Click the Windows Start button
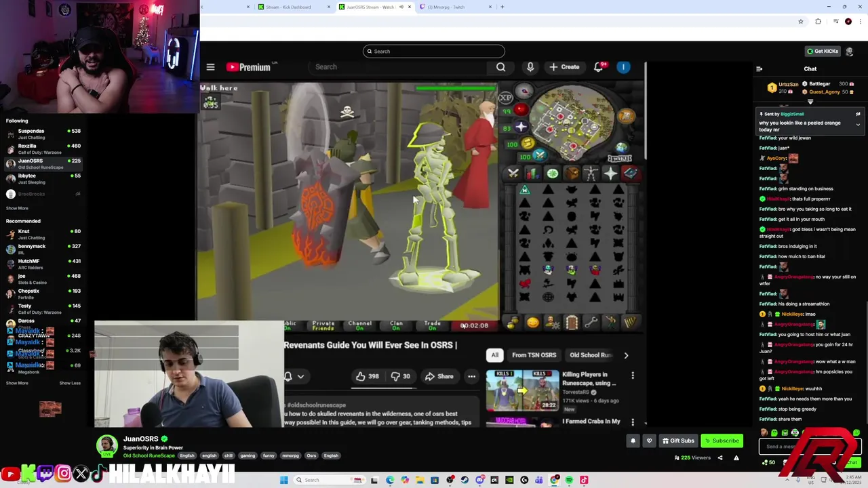The height and width of the screenshot is (488, 868). point(284,480)
